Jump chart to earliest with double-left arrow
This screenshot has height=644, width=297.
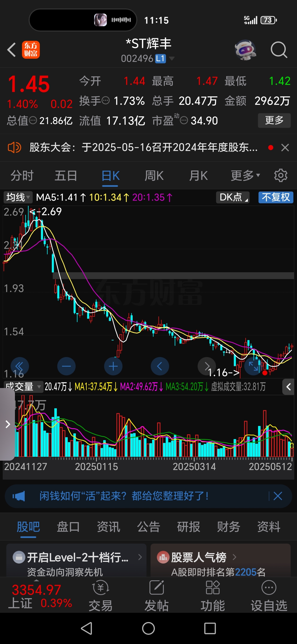(x=20, y=366)
